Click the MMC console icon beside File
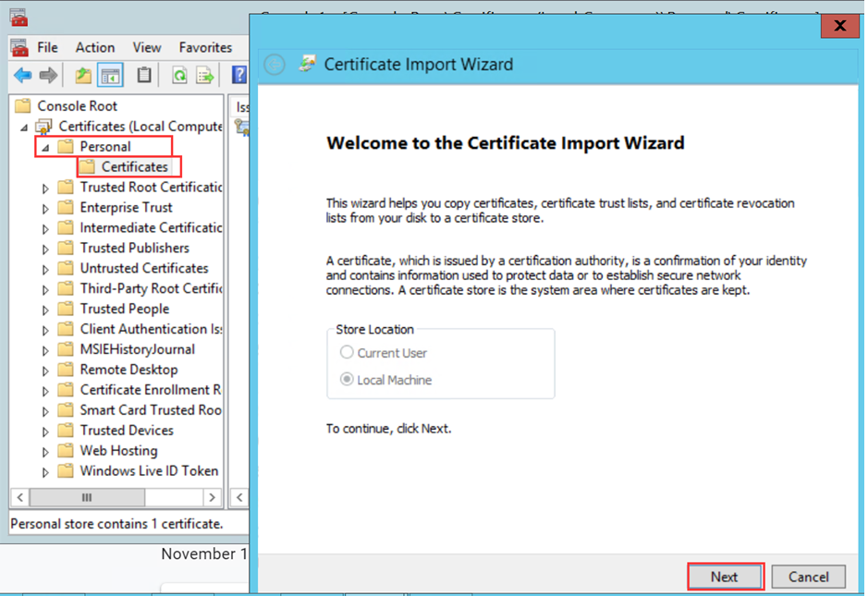Viewport: 868px width, 596px height. pos(19,48)
